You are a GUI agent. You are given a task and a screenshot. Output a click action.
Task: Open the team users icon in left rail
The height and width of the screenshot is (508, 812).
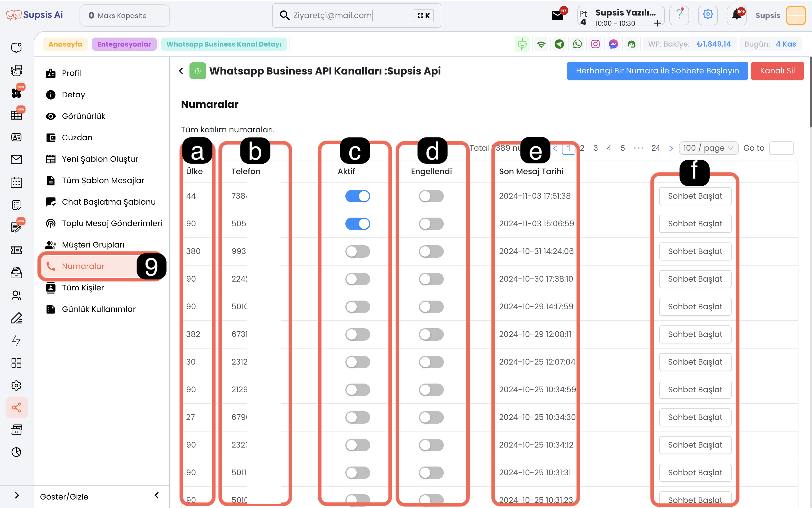pos(16,295)
